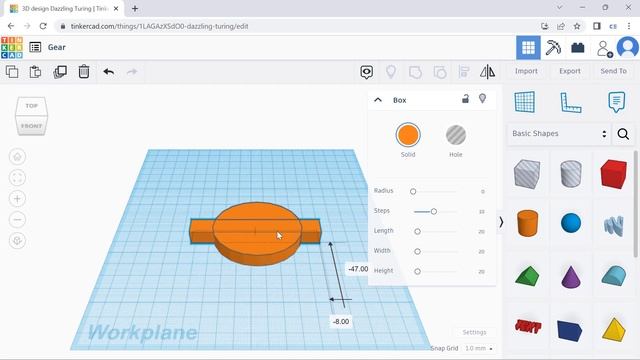This screenshot has height=360, width=640.
Task: Pick the purple Cone shape
Action: (x=571, y=276)
